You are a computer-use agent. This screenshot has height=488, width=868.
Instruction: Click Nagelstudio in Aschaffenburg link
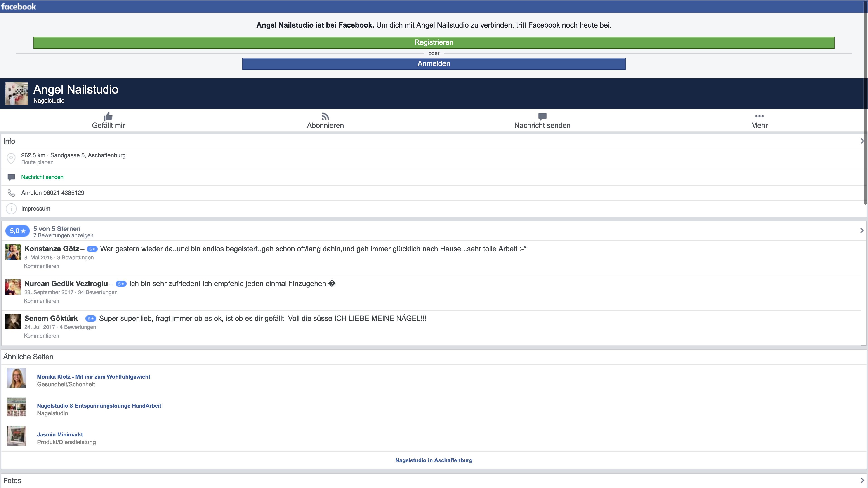tap(434, 460)
